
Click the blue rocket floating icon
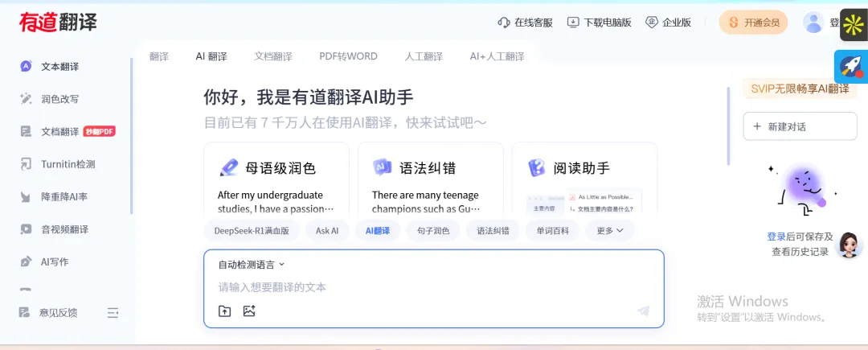coord(851,66)
